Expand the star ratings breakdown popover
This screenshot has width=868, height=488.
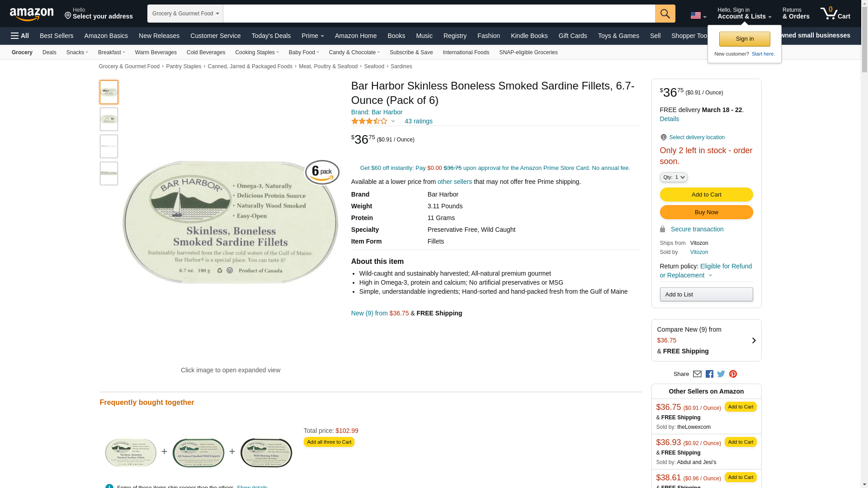tap(393, 121)
